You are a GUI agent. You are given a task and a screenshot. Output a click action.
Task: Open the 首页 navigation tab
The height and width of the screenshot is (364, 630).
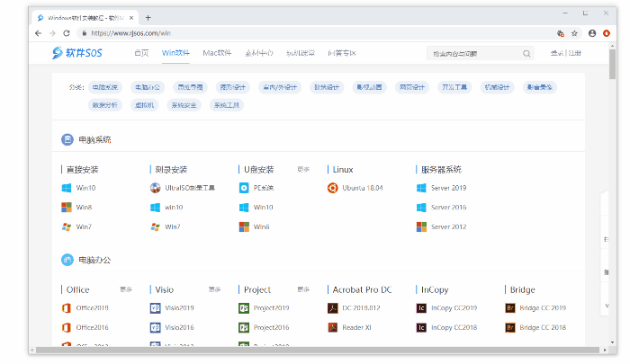pos(141,53)
